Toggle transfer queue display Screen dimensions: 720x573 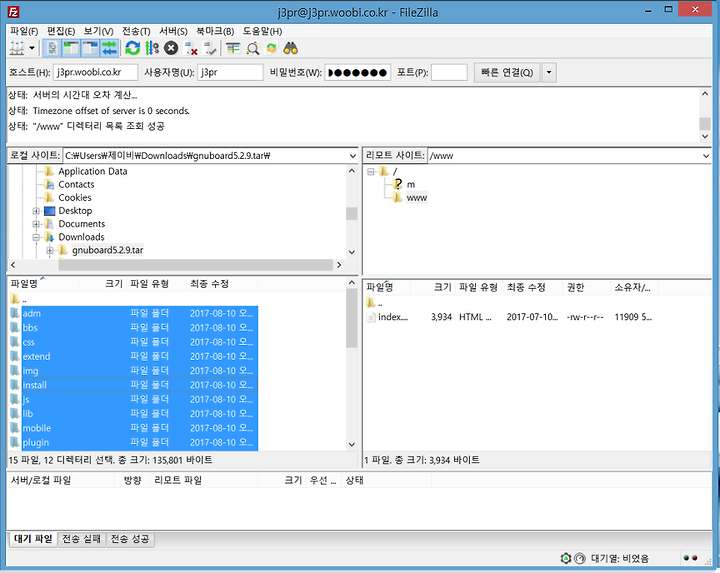[109, 48]
